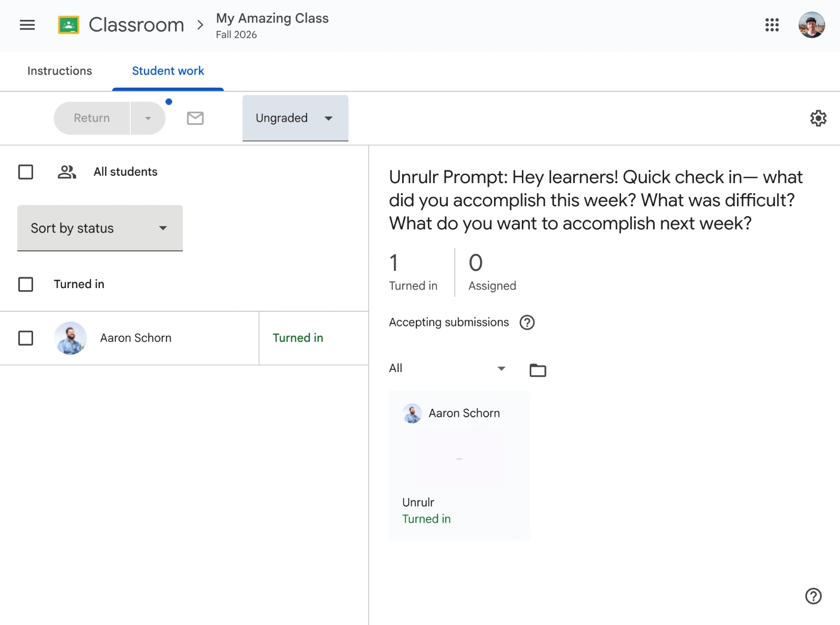Click the Classroom logo icon
840x625 pixels.
tap(69, 24)
